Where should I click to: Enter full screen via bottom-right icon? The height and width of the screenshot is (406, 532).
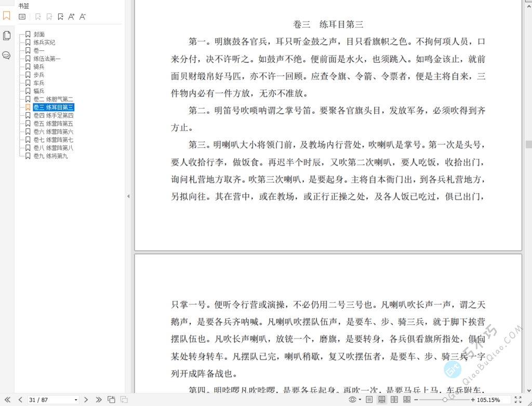pyautogui.click(x=517, y=400)
